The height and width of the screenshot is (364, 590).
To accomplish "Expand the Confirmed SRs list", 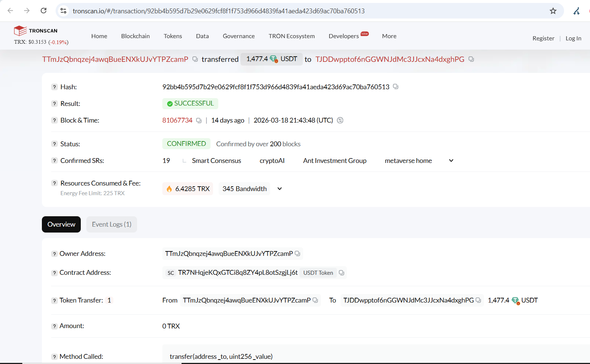I will coord(451,161).
